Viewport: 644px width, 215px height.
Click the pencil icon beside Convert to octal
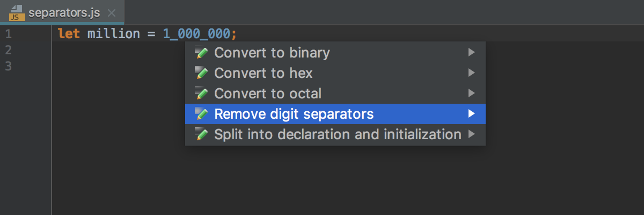202,94
